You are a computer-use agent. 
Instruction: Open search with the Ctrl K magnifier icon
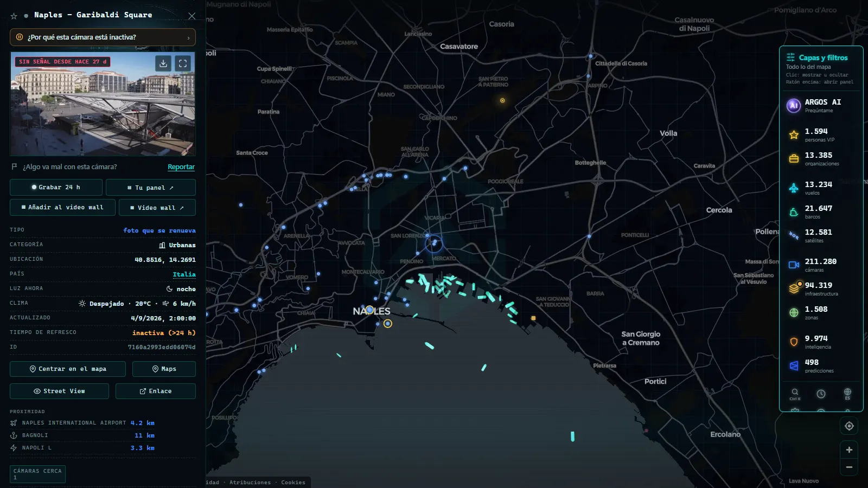(x=795, y=394)
